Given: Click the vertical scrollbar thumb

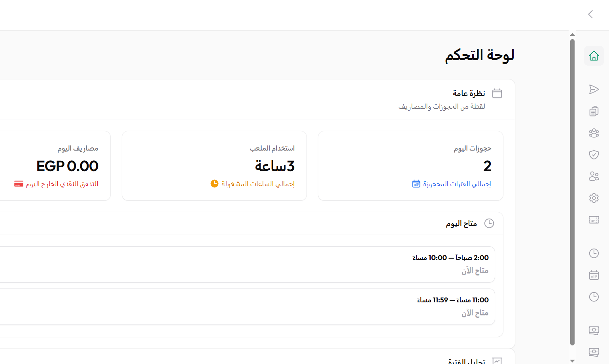Looking at the screenshot, I should coord(572,192).
